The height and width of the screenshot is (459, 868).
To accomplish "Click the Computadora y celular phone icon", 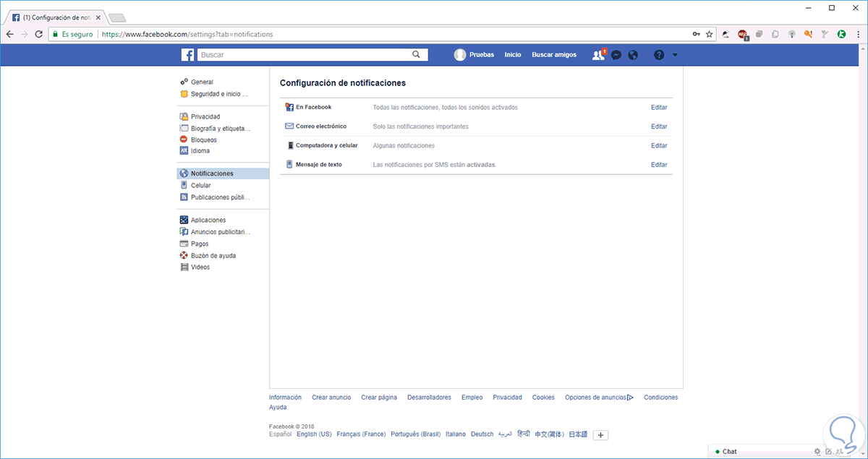I will [289, 145].
